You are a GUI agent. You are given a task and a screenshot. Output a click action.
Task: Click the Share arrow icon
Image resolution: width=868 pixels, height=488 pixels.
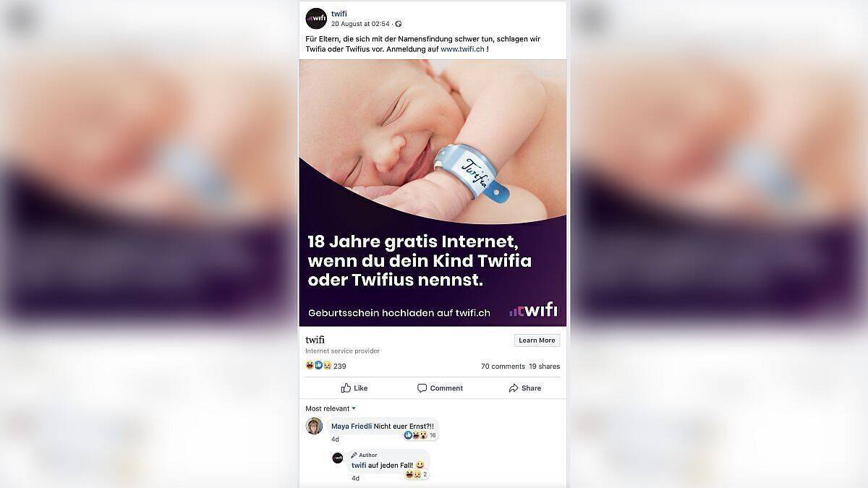tap(514, 388)
